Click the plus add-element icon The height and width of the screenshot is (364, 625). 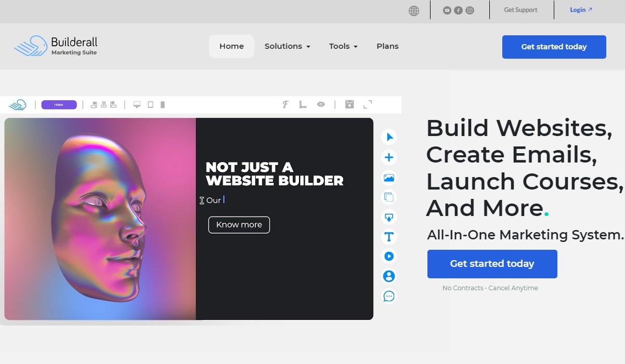389,157
